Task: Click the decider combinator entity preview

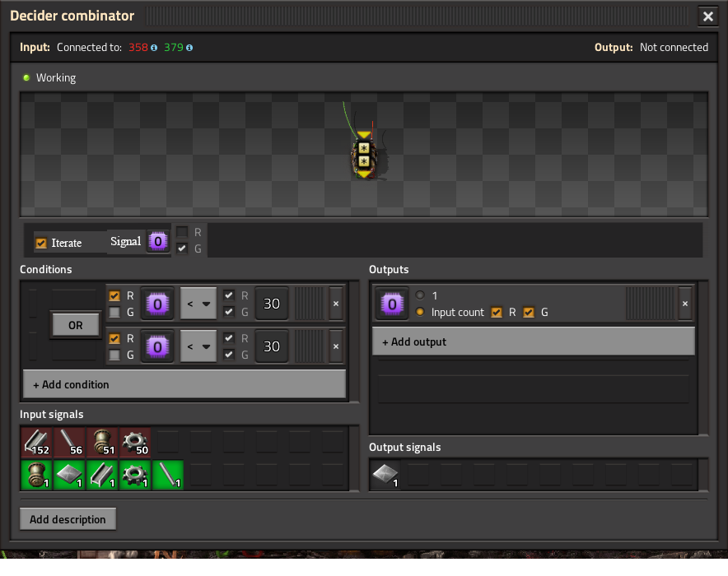Action: pyautogui.click(x=365, y=156)
